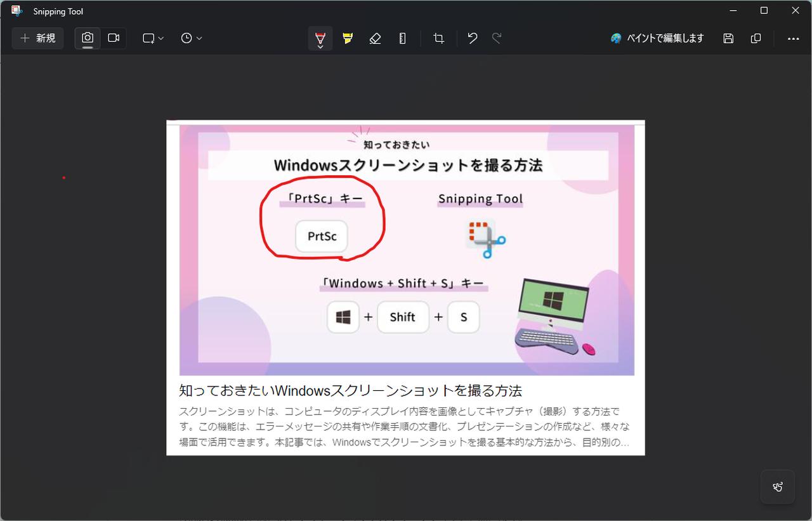Select the red ballpoint pen tool
The image size is (812, 521).
click(x=320, y=38)
